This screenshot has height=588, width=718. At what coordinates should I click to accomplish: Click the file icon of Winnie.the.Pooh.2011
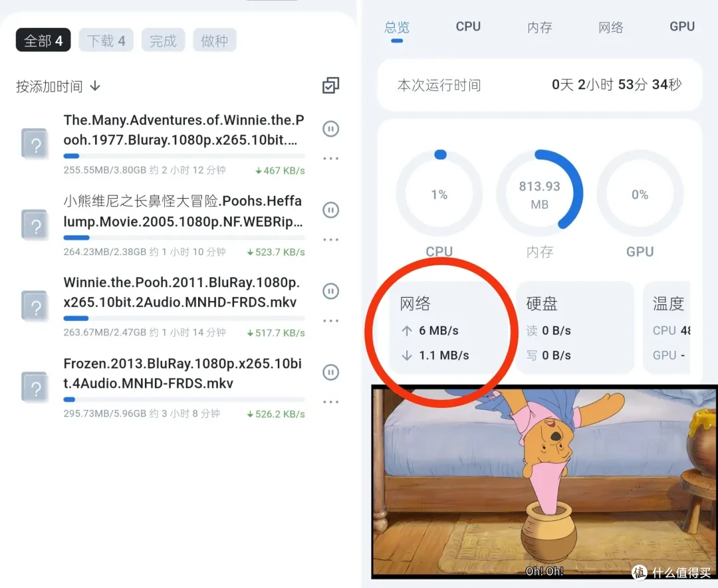pos(35,306)
